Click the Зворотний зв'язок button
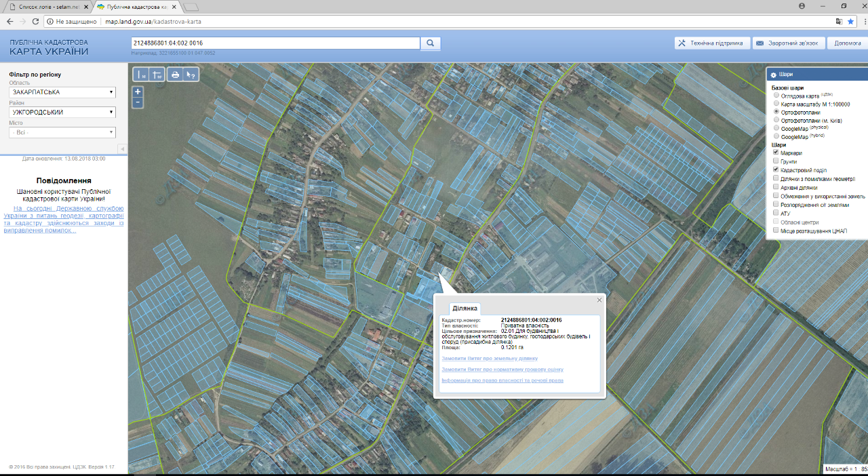The height and width of the screenshot is (476, 868). pyautogui.click(x=789, y=43)
